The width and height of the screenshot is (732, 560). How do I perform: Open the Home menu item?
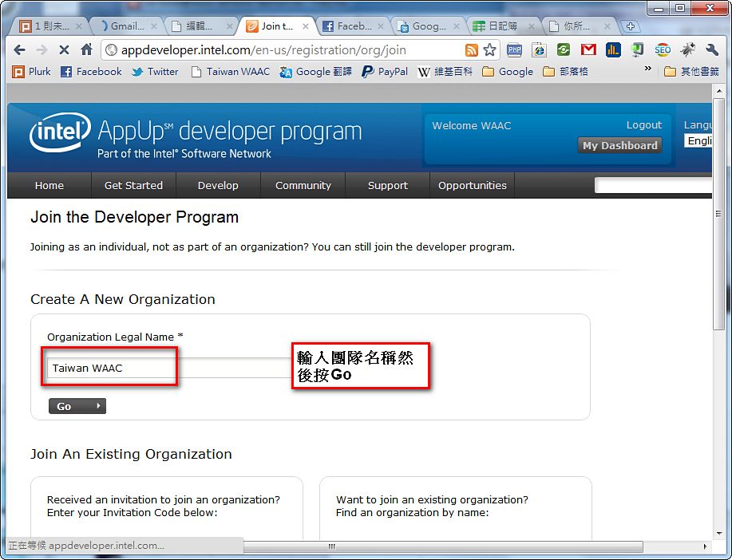pyautogui.click(x=49, y=186)
